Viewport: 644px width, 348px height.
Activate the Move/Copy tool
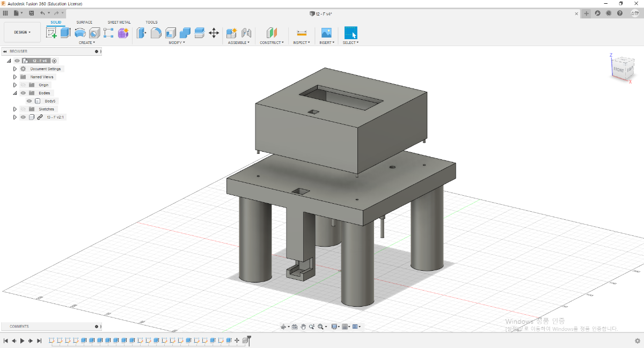click(x=214, y=33)
